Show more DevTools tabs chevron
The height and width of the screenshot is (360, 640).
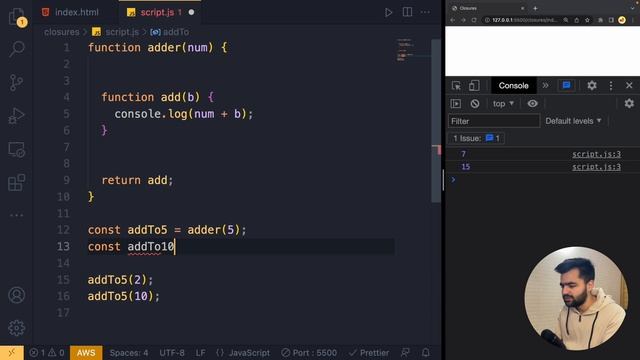(x=545, y=86)
